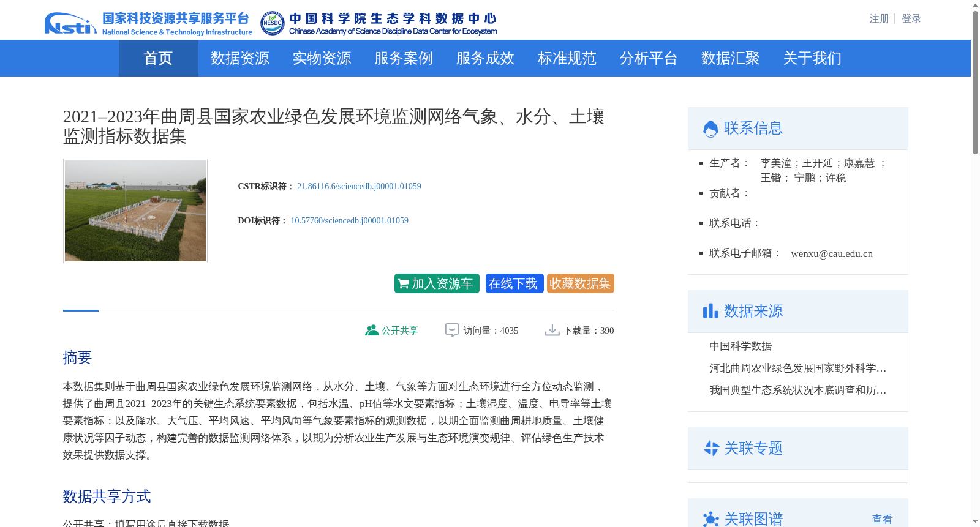The image size is (980, 527).
Task: Click the 访问量 comment icon
Action: tap(452, 330)
